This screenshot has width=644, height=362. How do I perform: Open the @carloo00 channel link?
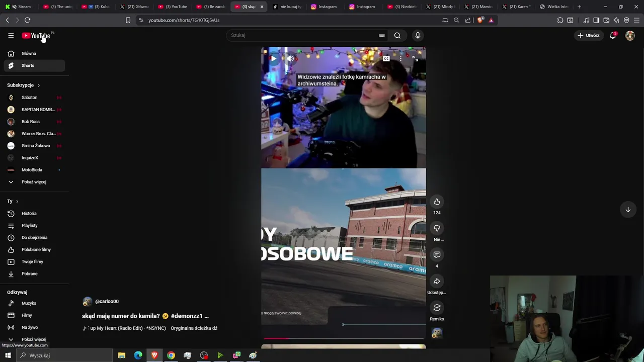pyautogui.click(x=107, y=301)
